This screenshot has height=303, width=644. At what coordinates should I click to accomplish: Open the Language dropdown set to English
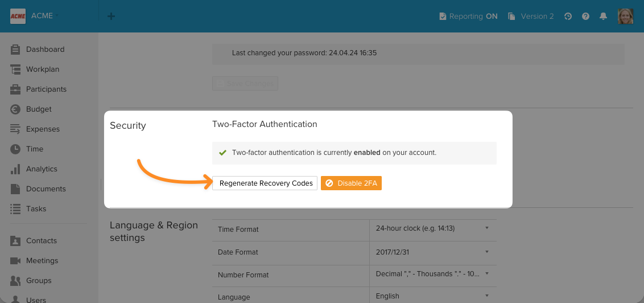click(433, 296)
